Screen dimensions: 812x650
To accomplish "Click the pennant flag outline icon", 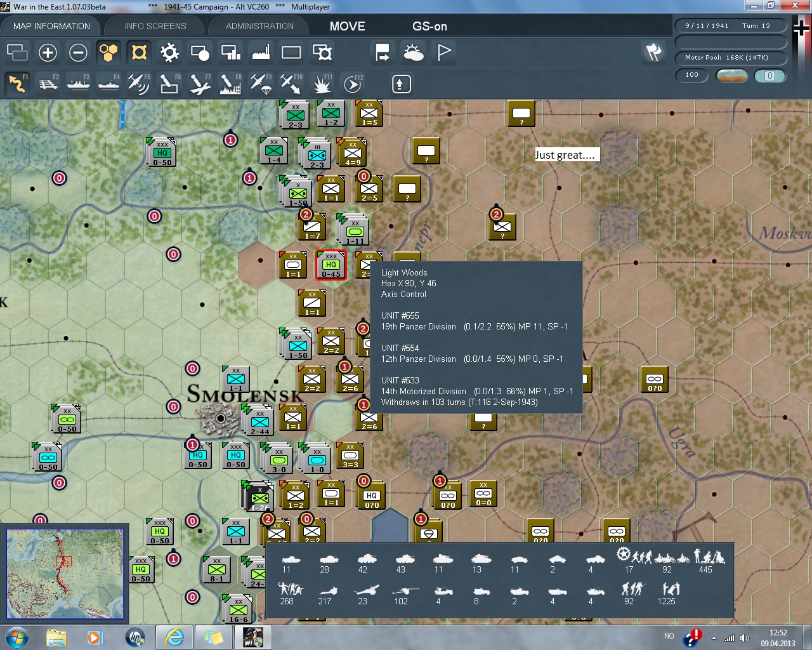I will (x=443, y=52).
